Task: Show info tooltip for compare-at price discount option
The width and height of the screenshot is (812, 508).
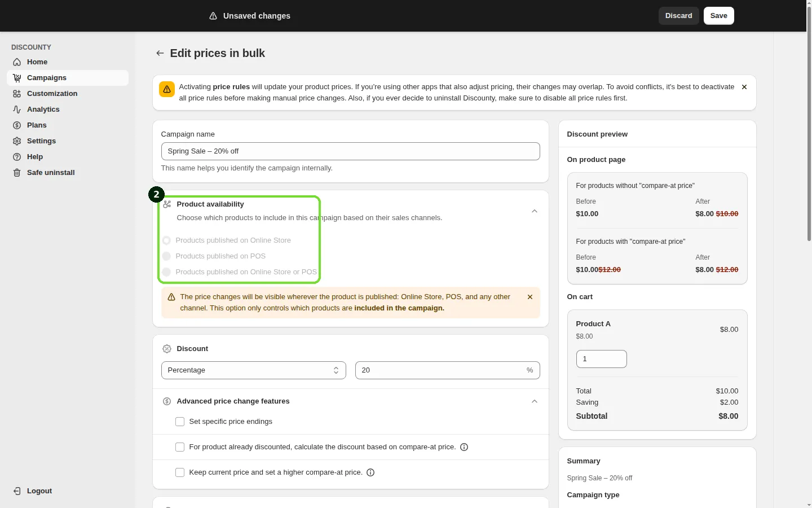Action: [x=464, y=447]
